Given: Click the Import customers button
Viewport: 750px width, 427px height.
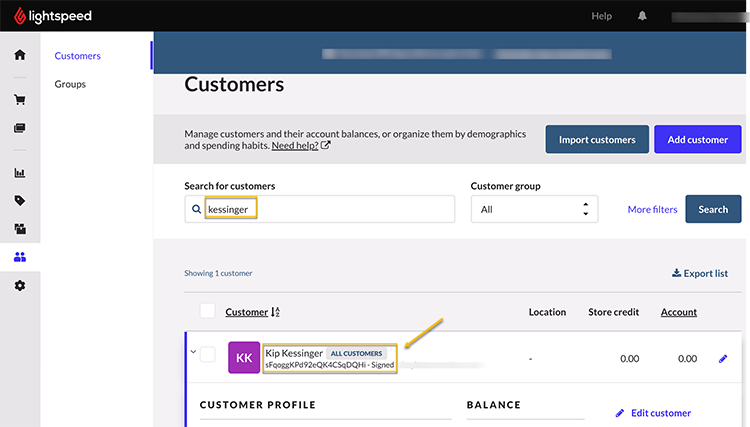Looking at the screenshot, I should pos(597,140).
